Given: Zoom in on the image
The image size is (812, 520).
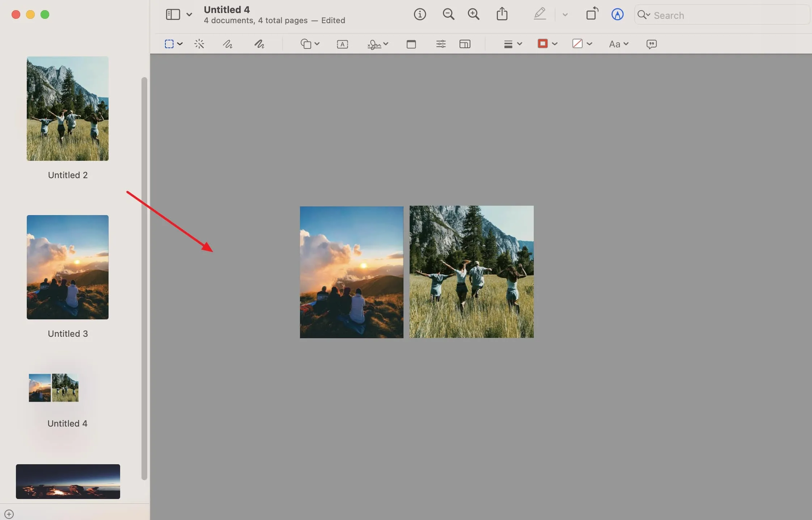Looking at the screenshot, I should click(x=473, y=14).
